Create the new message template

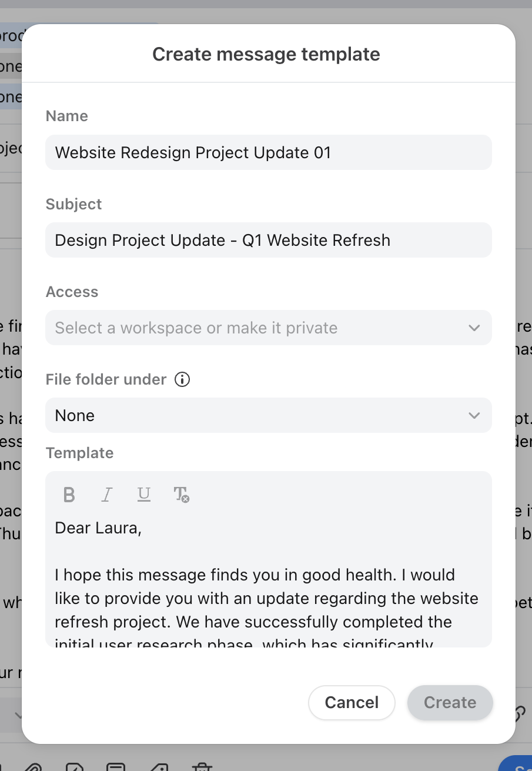tap(450, 702)
